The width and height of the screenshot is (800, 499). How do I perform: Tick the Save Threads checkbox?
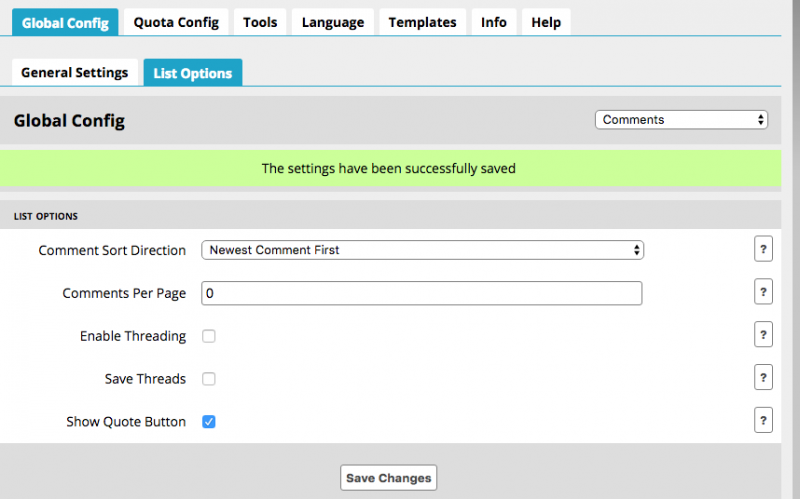(209, 379)
